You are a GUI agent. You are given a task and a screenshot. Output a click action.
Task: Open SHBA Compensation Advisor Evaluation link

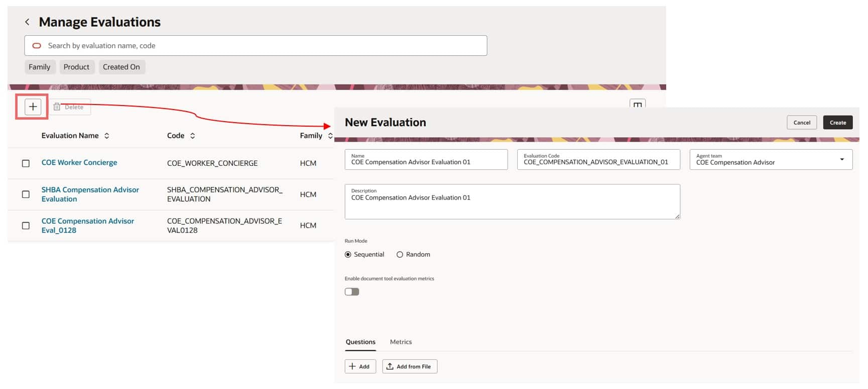[x=90, y=194]
